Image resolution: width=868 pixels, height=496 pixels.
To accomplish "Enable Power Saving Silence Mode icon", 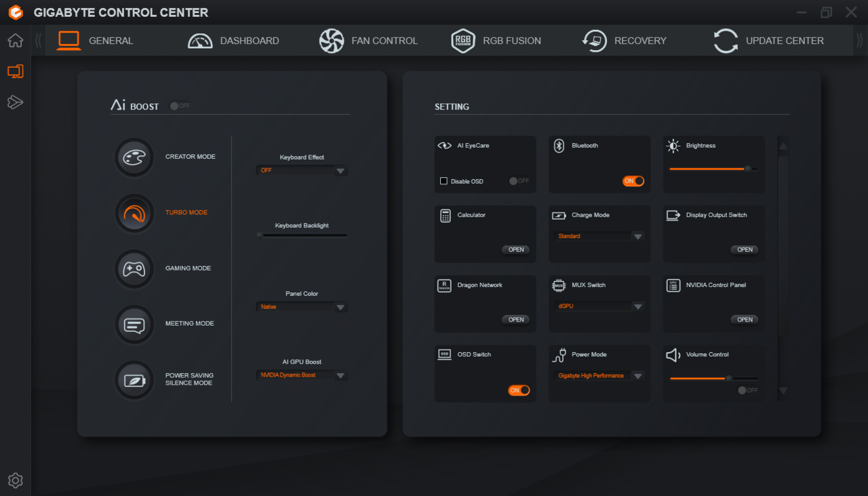I will coord(134,379).
